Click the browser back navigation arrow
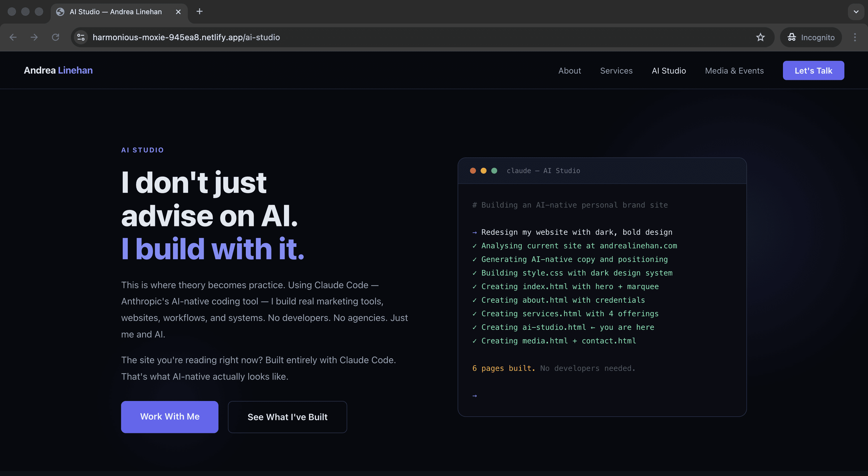The image size is (868, 476). [13, 37]
